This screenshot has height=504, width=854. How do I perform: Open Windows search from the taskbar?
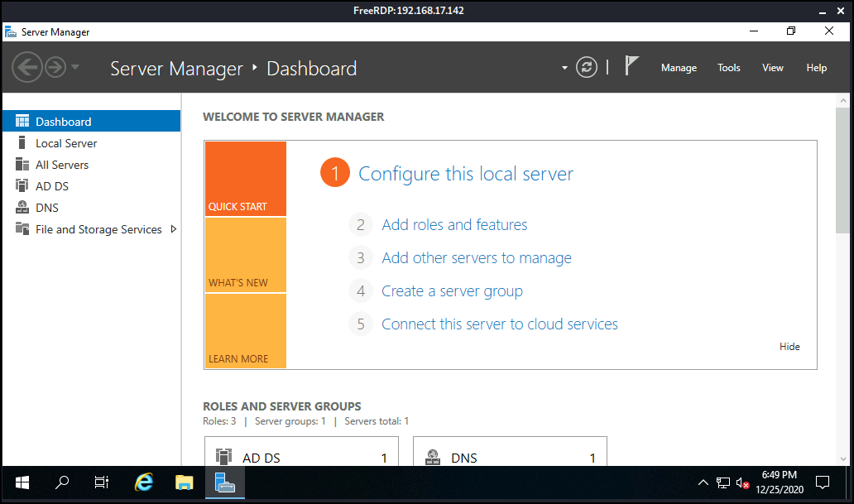pyautogui.click(x=62, y=482)
